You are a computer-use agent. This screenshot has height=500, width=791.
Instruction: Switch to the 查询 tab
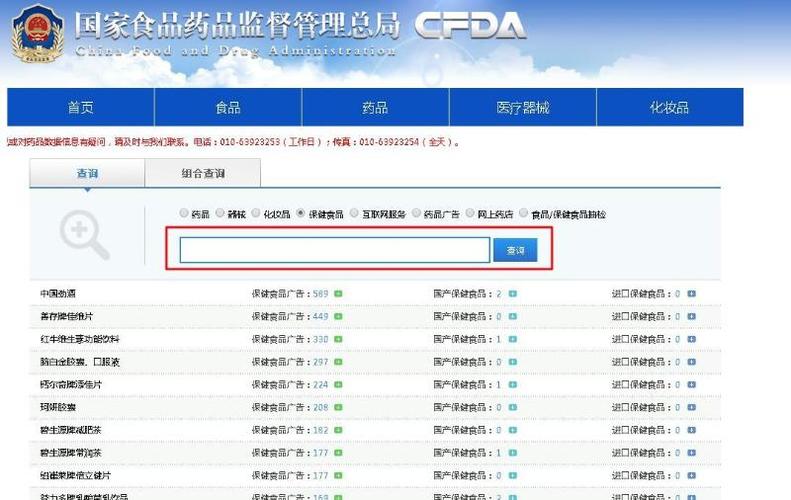click(87, 173)
